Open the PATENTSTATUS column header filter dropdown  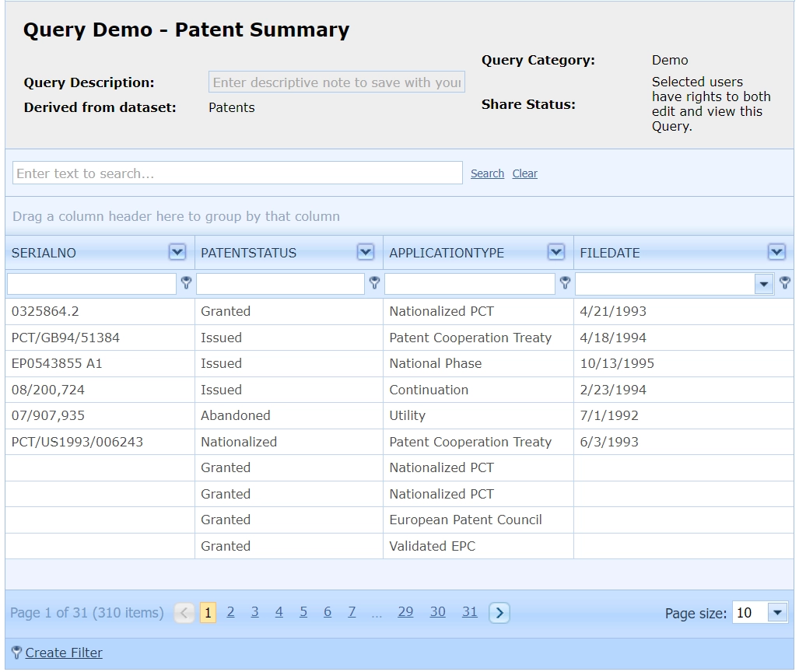pos(365,252)
